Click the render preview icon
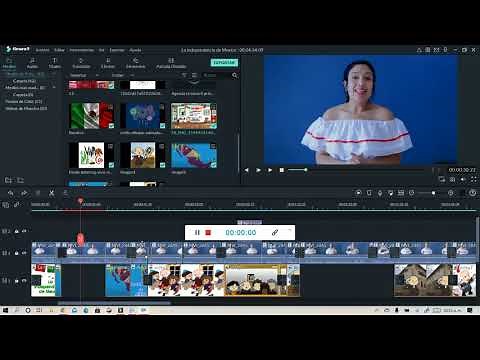 [359, 193]
